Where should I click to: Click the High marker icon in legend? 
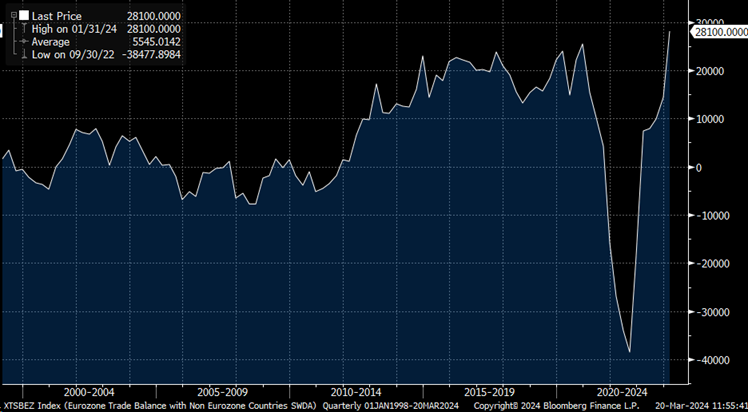(24, 30)
